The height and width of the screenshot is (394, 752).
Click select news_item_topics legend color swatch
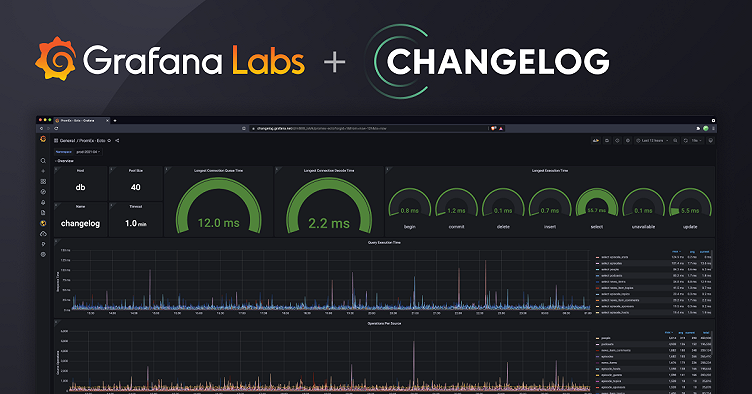[598, 288]
